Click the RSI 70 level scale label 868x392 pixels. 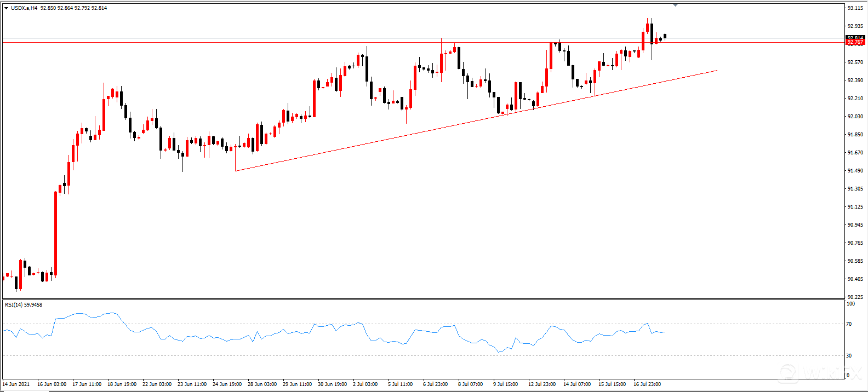pyautogui.click(x=849, y=324)
